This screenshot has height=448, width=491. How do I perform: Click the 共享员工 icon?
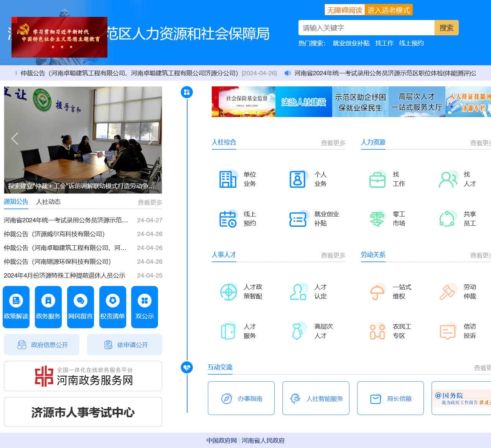tap(447, 219)
